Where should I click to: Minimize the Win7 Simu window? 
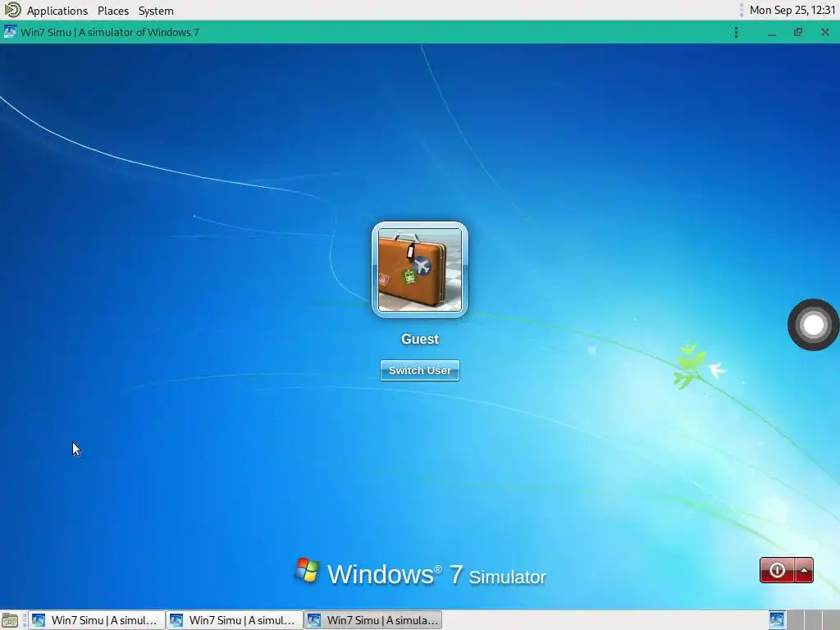[772, 32]
